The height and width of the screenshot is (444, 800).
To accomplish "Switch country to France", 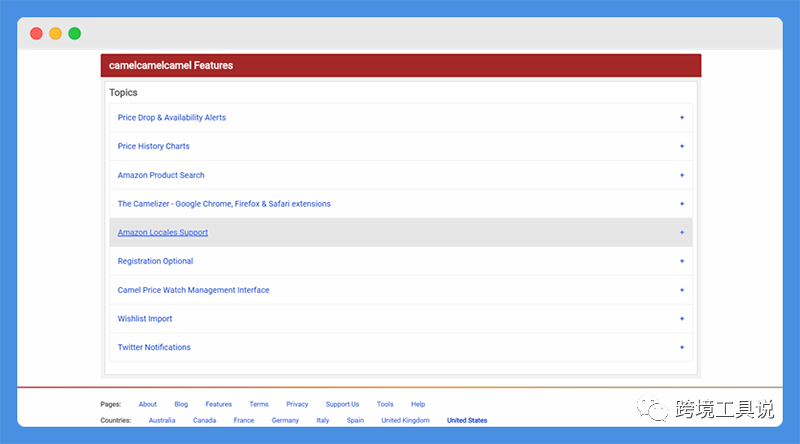I will (244, 421).
